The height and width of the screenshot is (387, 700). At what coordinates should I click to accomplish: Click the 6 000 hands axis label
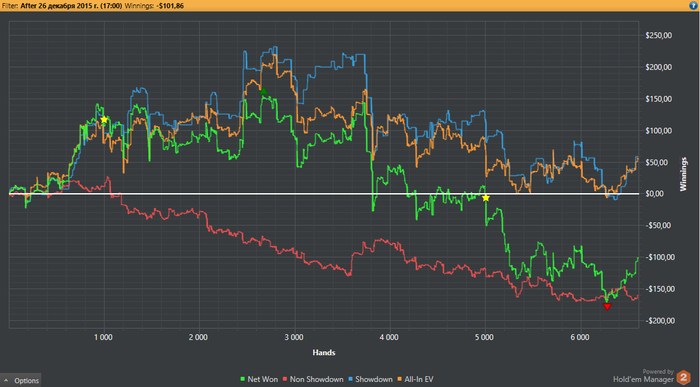tap(579, 337)
